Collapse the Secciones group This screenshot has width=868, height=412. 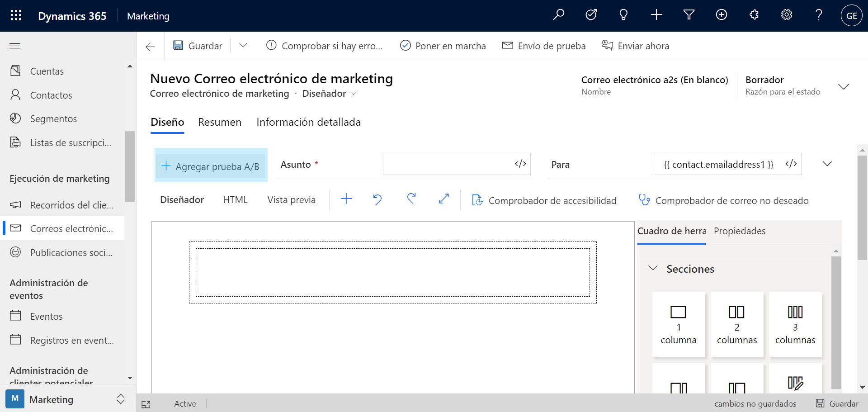point(653,268)
